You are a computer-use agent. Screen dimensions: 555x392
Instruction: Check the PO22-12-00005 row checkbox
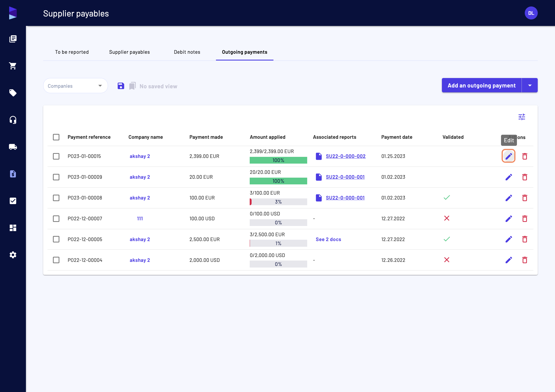click(x=56, y=239)
